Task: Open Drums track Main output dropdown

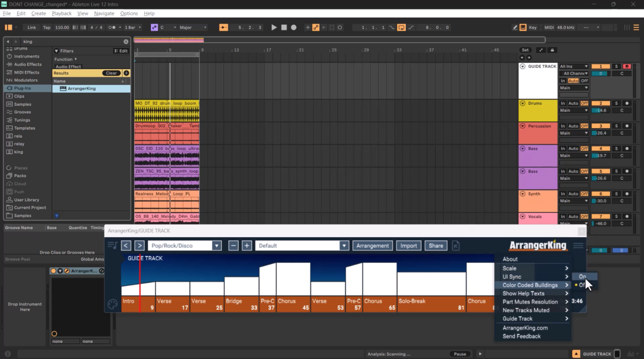Action: (574, 111)
